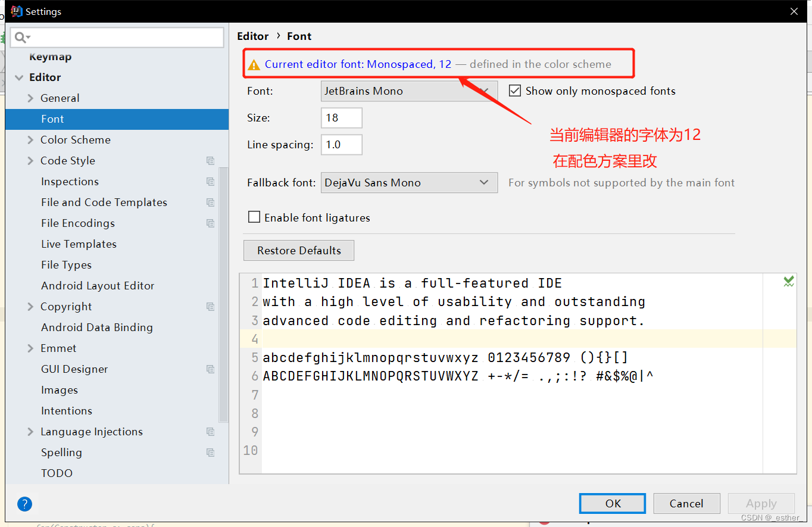Screen dimensions: 812x527
Task: Expand the Emmet node
Action: pos(30,348)
